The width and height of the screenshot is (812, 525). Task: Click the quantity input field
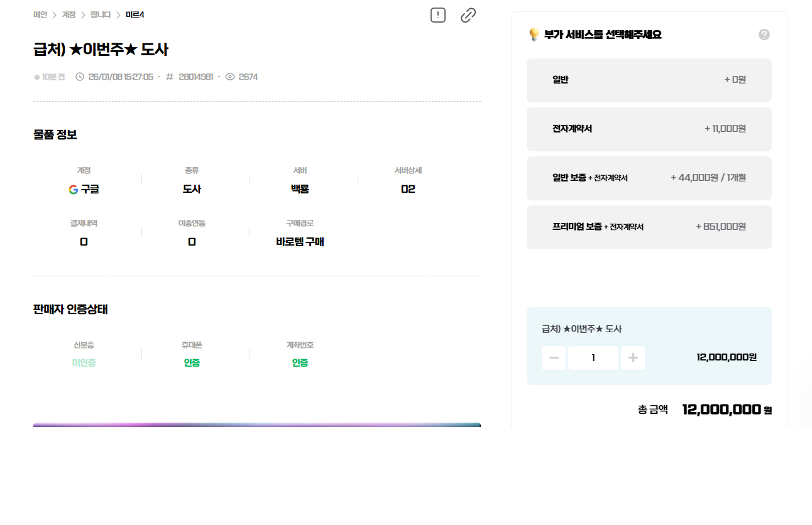[593, 358]
